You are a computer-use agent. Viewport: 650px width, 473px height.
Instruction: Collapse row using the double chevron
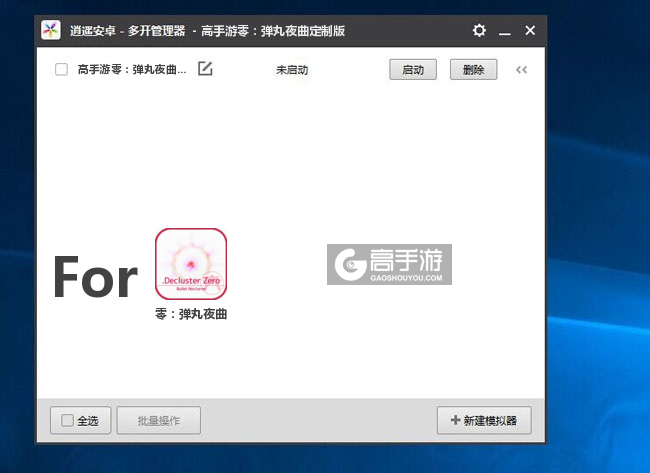tap(521, 70)
